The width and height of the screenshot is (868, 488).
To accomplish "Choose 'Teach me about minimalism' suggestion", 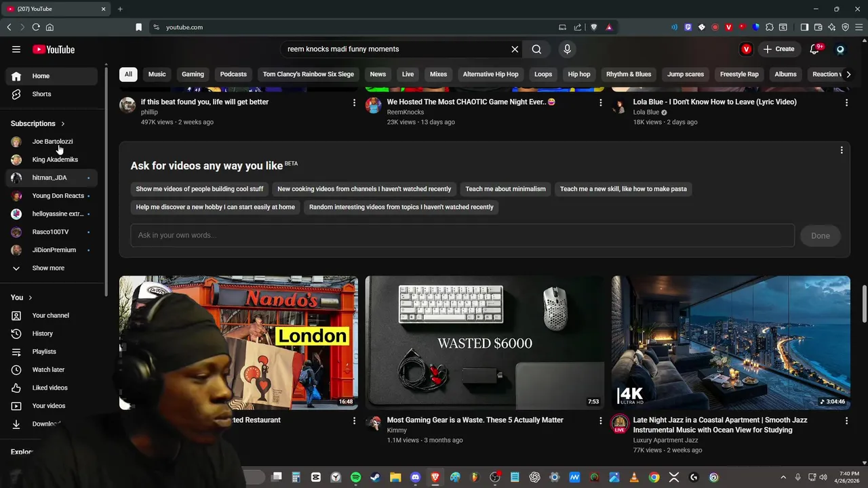I will click(x=505, y=189).
